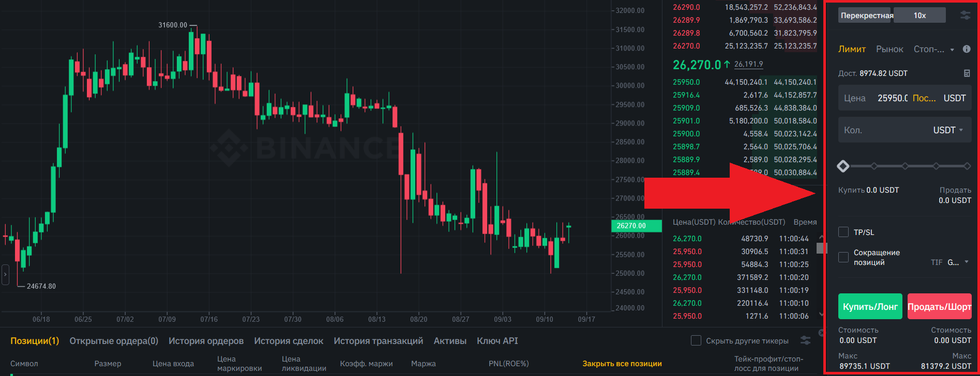Click the Цена price input field
This screenshot has height=376, width=980.
point(905,98)
